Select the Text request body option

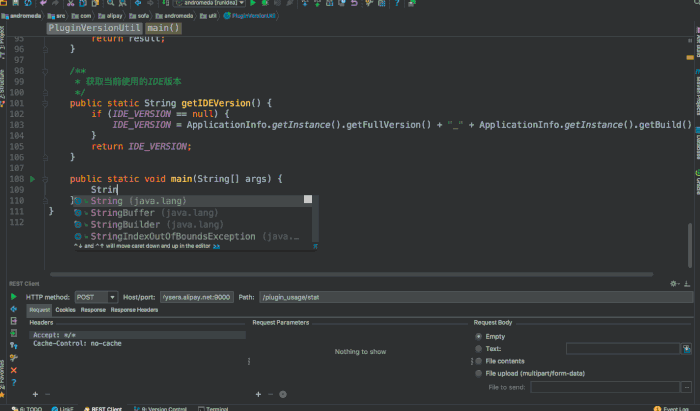[x=478, y=348]
